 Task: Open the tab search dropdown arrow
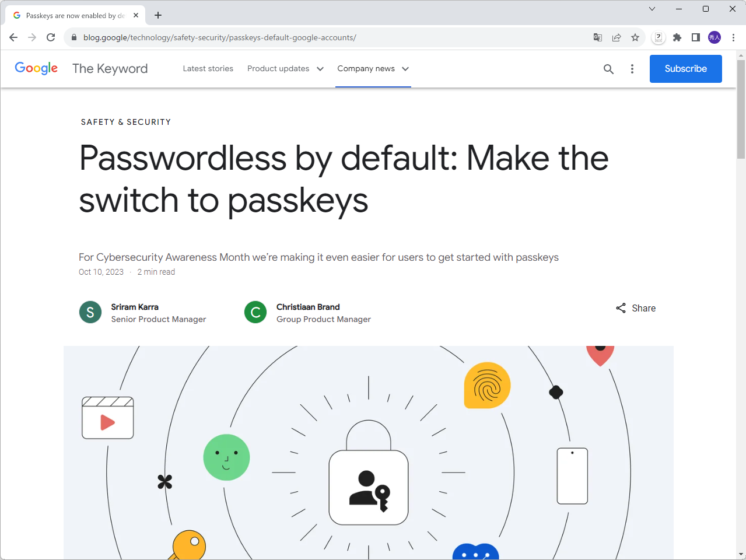(652, 9)
